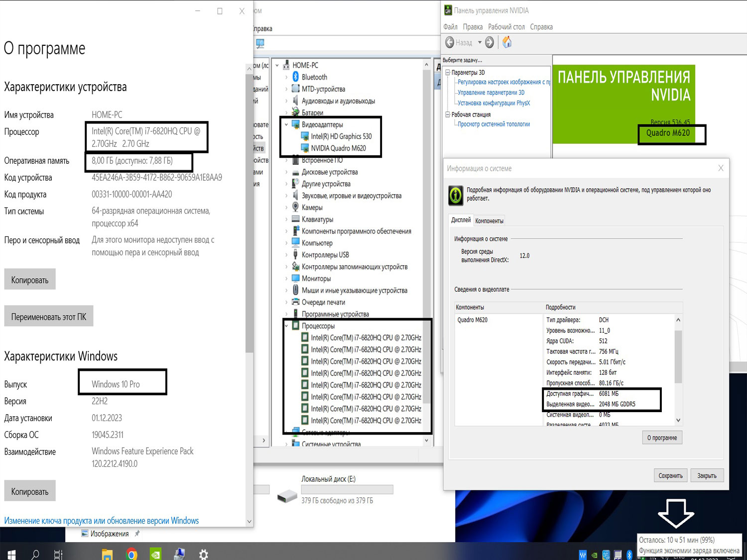The width and height of the screenshot is (747, 560).
Task: Open Task View from the taskbar
Action: (x=58, y=554)
